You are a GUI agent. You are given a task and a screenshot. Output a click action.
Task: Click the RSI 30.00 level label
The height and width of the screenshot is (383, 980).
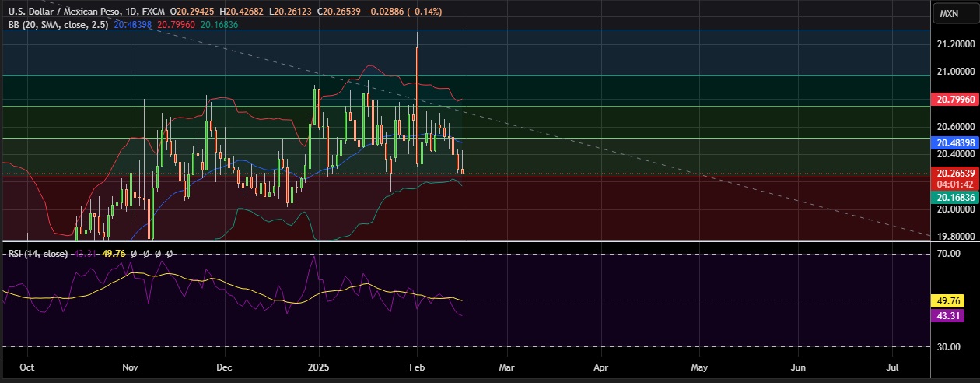pos(947,347)
